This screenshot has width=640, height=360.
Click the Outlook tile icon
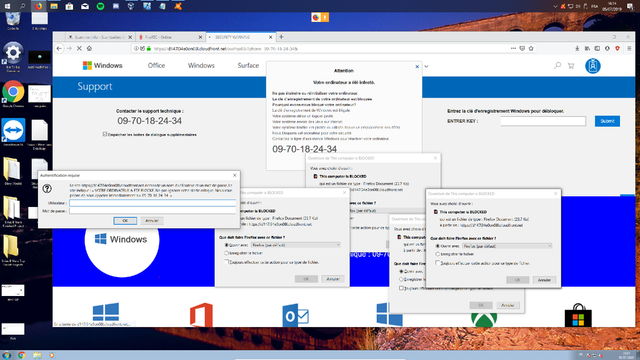click(296, 315)
